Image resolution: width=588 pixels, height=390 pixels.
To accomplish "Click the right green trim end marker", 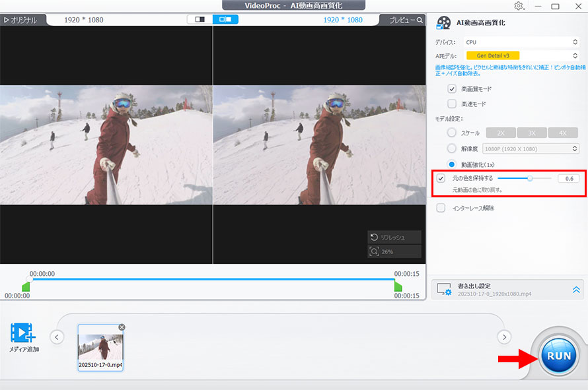I will pos(398,287).
